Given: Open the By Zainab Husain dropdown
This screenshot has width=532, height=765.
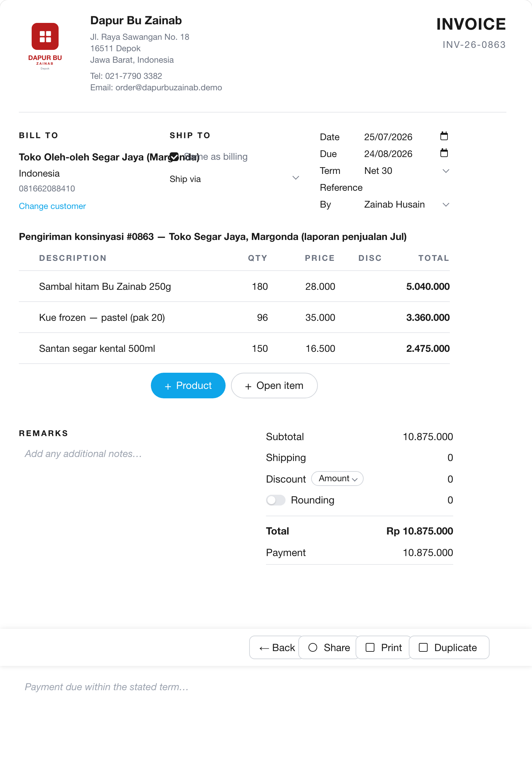Looking at the screenshot, I should tap(407, 205).
